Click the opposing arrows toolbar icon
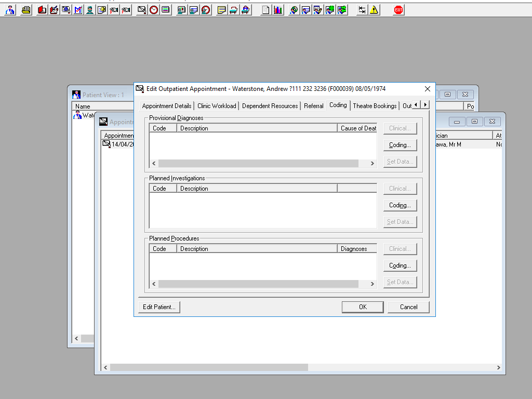 pos(362,10)
